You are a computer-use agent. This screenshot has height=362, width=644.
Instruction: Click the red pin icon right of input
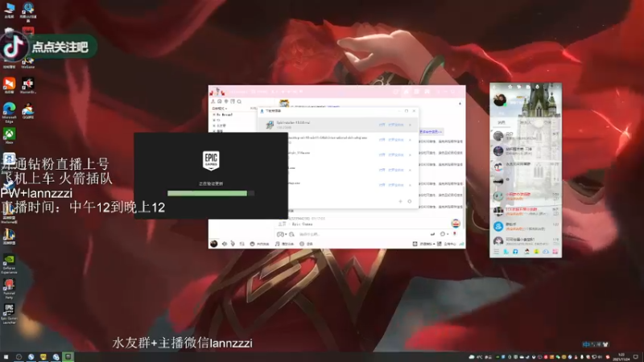point(455,234)
